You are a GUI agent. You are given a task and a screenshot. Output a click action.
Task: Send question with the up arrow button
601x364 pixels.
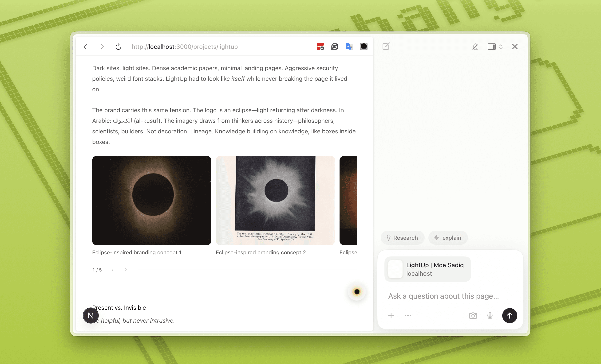coord(510,315)
